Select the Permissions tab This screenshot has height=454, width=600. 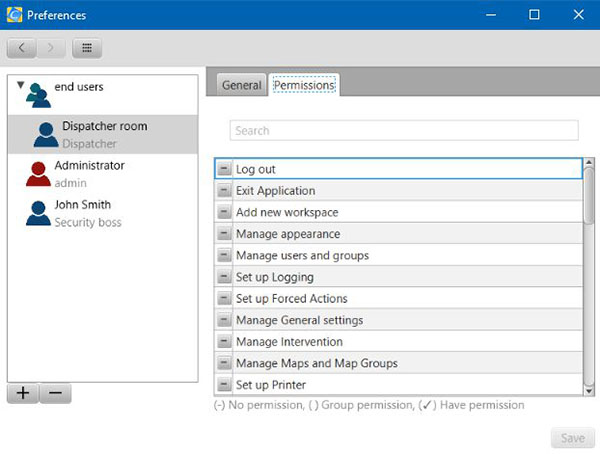(x=304, y=85)
